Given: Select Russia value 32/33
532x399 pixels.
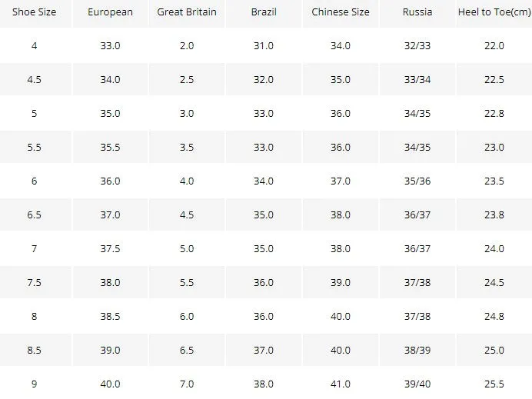Looking at the screenshot, I should [x=417, y=45].
